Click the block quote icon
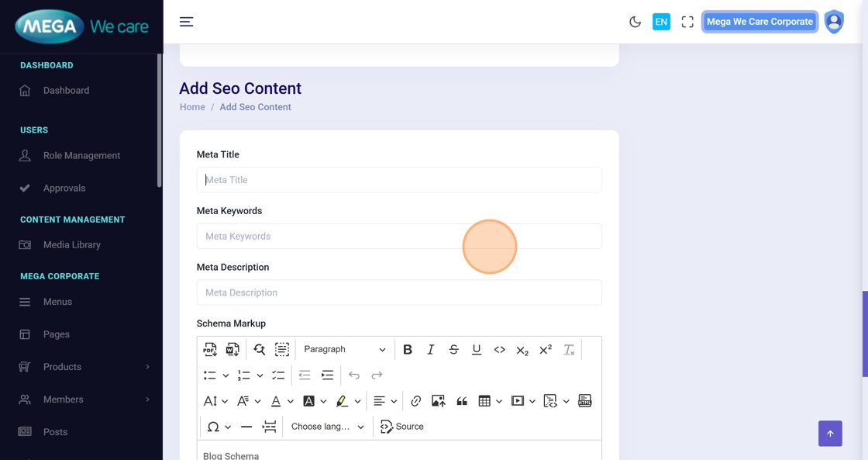 [462, 401]
